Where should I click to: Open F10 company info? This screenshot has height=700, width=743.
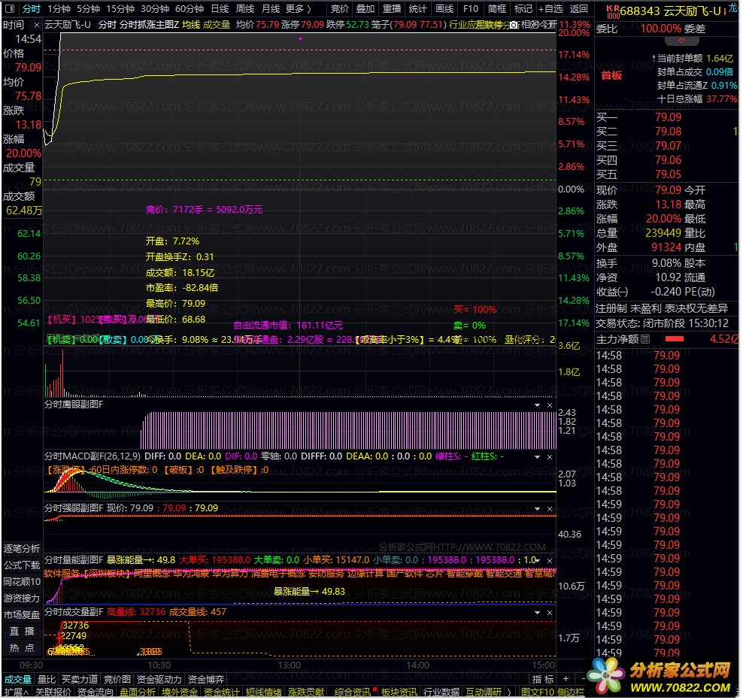click(472, 8)
